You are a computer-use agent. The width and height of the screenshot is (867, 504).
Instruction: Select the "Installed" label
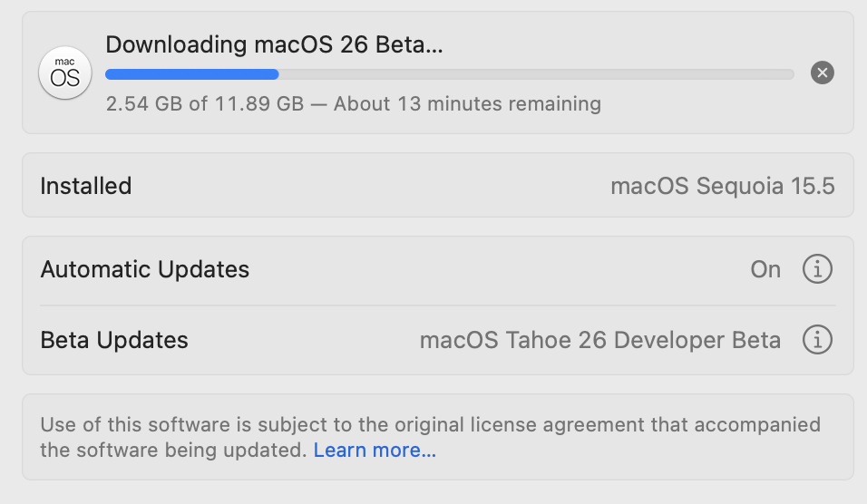86,186
